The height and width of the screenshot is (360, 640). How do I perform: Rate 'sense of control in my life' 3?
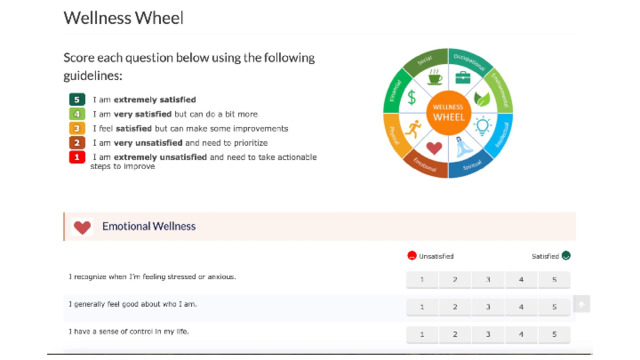click(488, 334)
